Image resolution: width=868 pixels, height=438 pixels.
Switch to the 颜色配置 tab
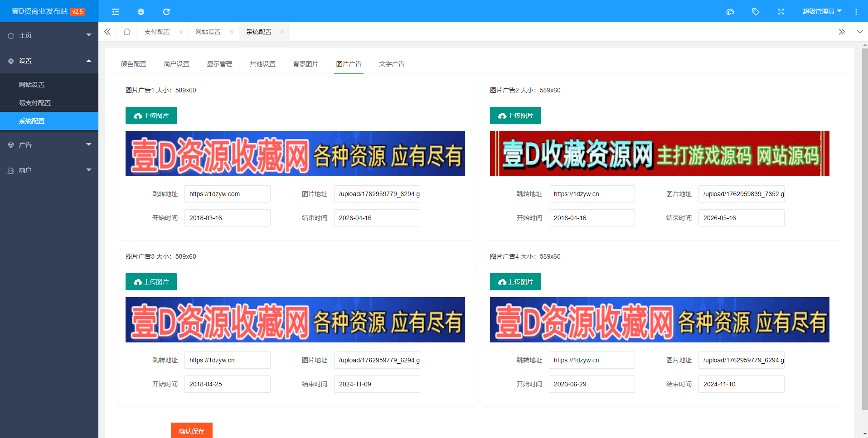(133, 64)
